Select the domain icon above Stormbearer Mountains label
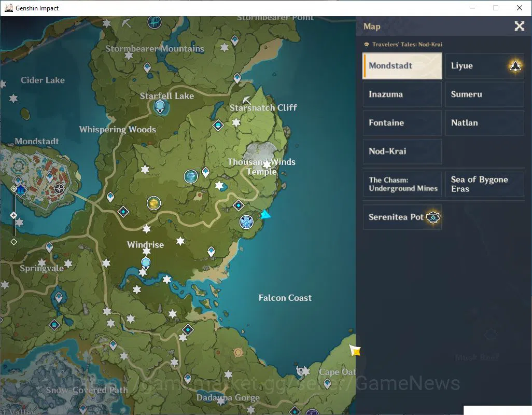The width and height of the screenshot is (532, 415). (155, 22)
